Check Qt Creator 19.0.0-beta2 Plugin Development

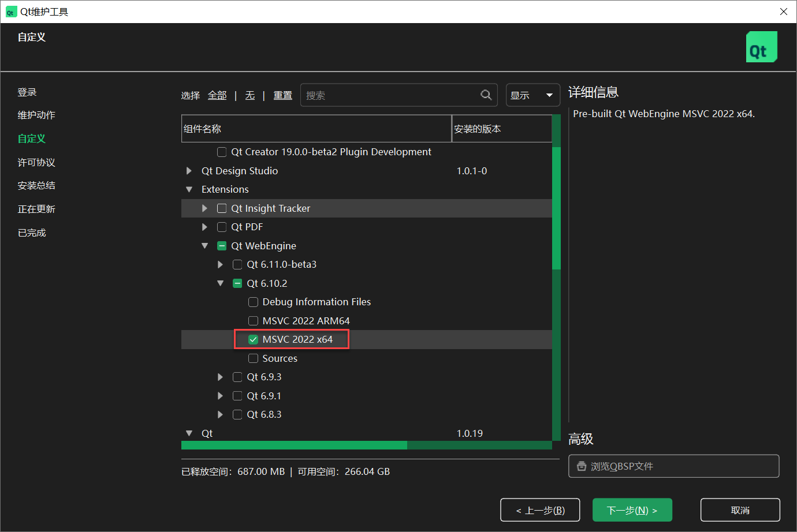coord(222,152)
